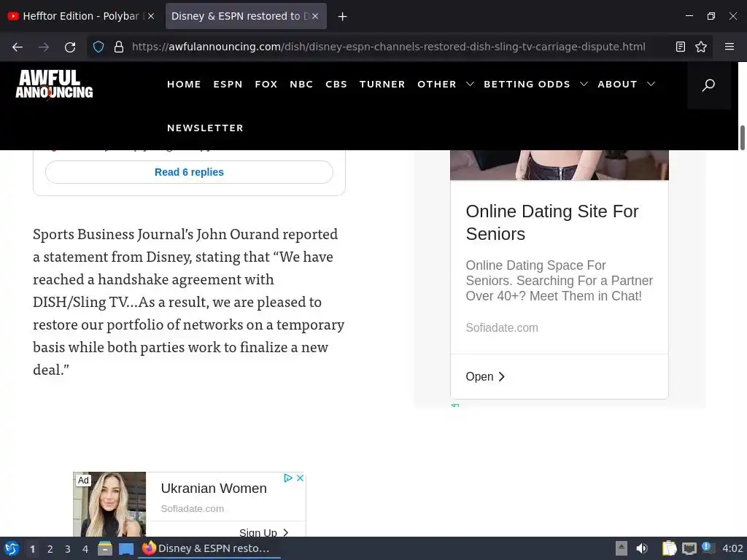Click the Ad label badge
The width and height of the screenshot is (747, 560).
(83, 480)
